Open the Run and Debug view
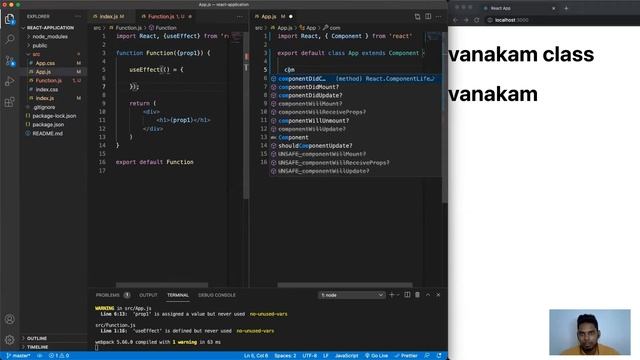The image size is (640, 360). [10, 81]
